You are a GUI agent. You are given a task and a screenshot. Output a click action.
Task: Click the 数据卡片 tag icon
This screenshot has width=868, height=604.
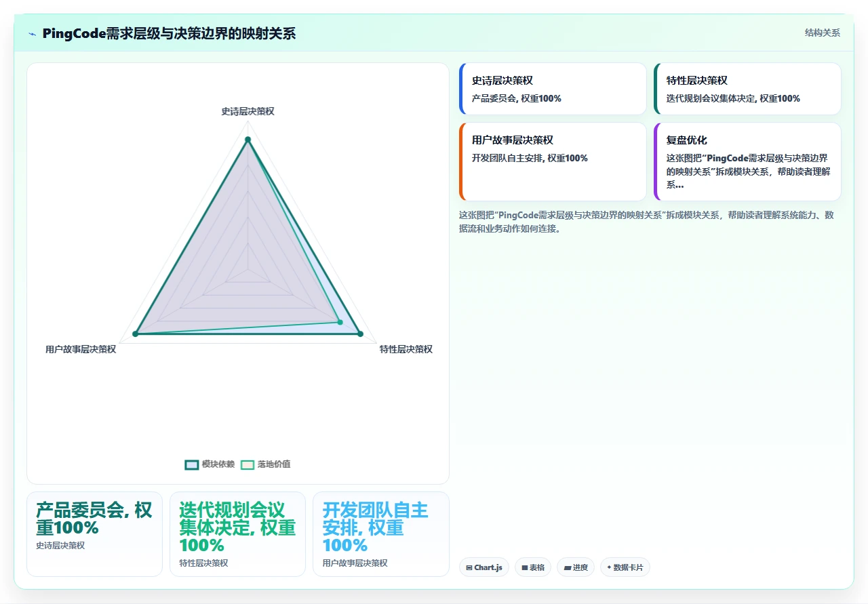point(609,568)
